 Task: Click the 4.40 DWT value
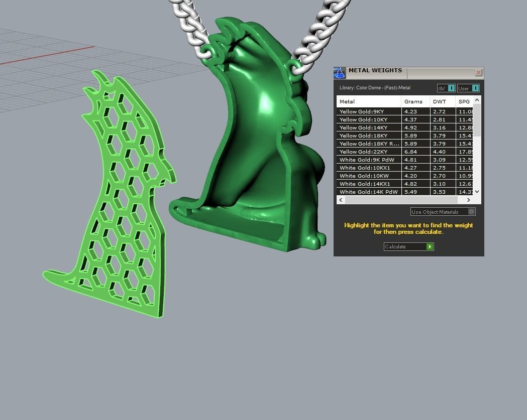point(439,152)
